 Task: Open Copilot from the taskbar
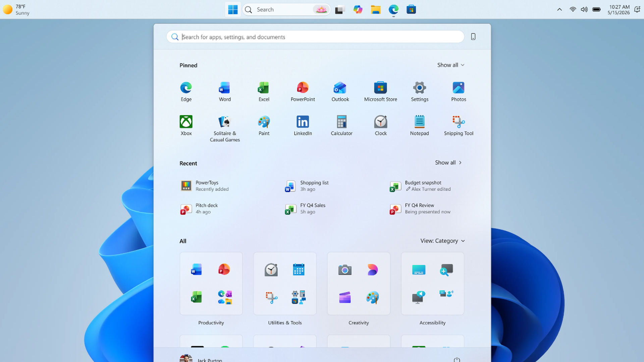coord(358,9)
